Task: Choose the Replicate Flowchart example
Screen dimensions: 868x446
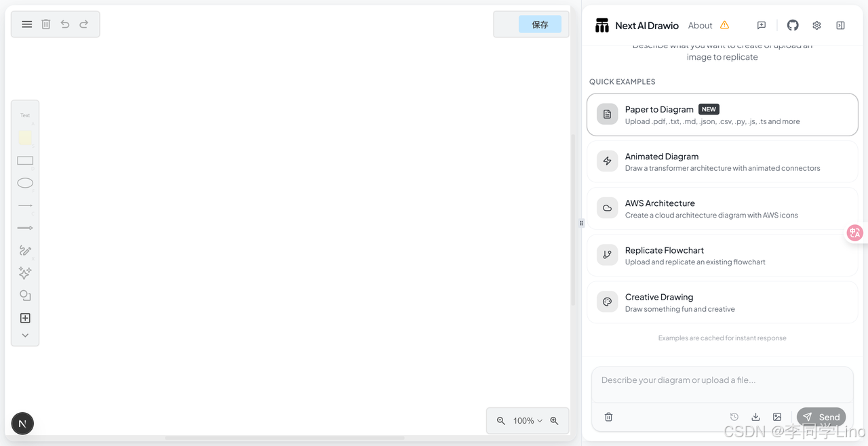Action: pos(722,255)
